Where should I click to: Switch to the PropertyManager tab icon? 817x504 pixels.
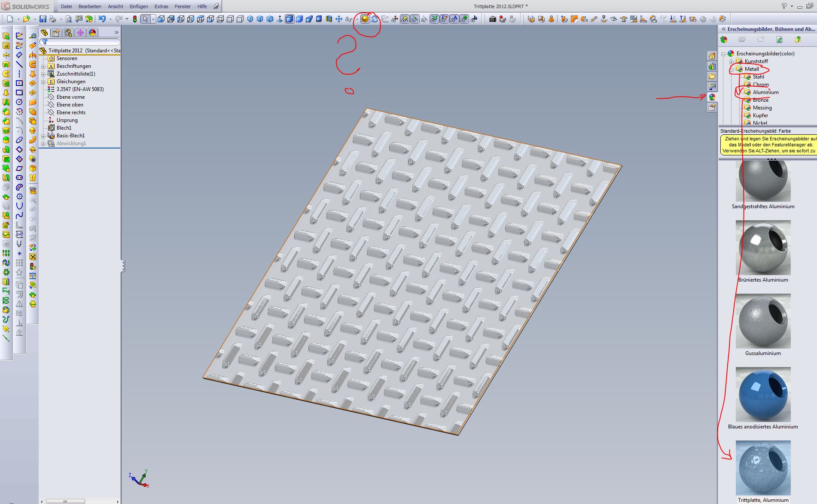tap(56, 33)
